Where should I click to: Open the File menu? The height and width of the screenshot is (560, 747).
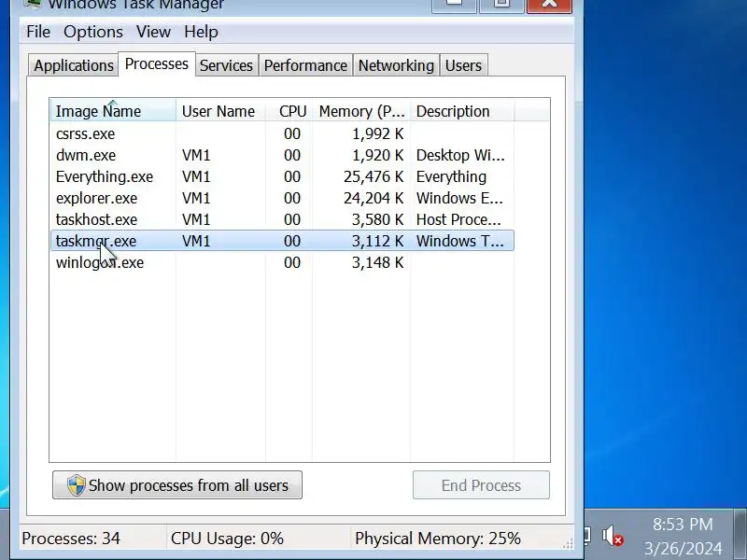coord(38,32)
